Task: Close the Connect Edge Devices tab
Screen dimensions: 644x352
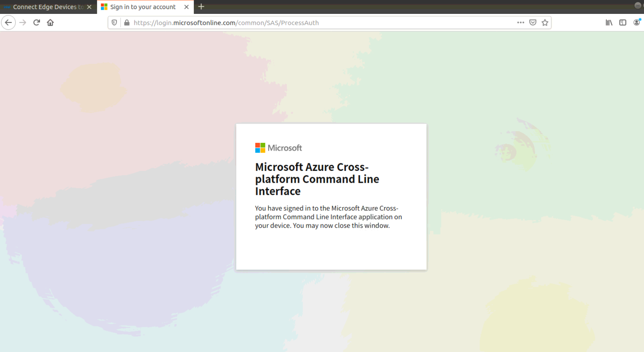Action: (89, 7)
